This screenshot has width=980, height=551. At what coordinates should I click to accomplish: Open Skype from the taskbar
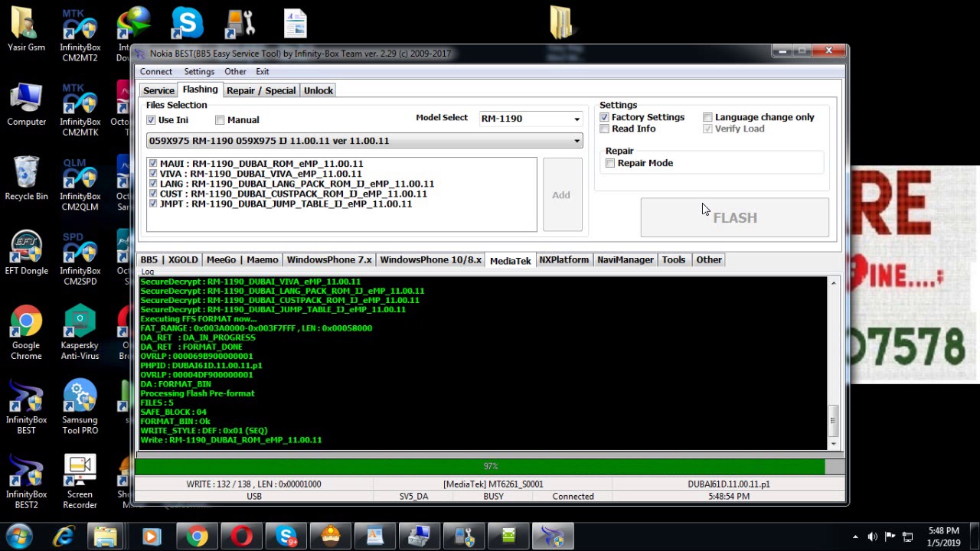[x=286, y=536]
